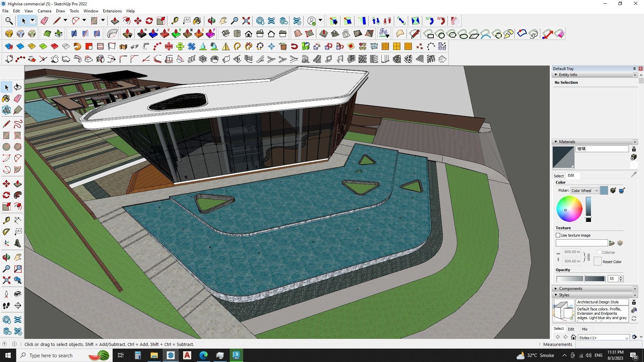Open the Color Wheel picker dropdown

(x=585, y=191)
